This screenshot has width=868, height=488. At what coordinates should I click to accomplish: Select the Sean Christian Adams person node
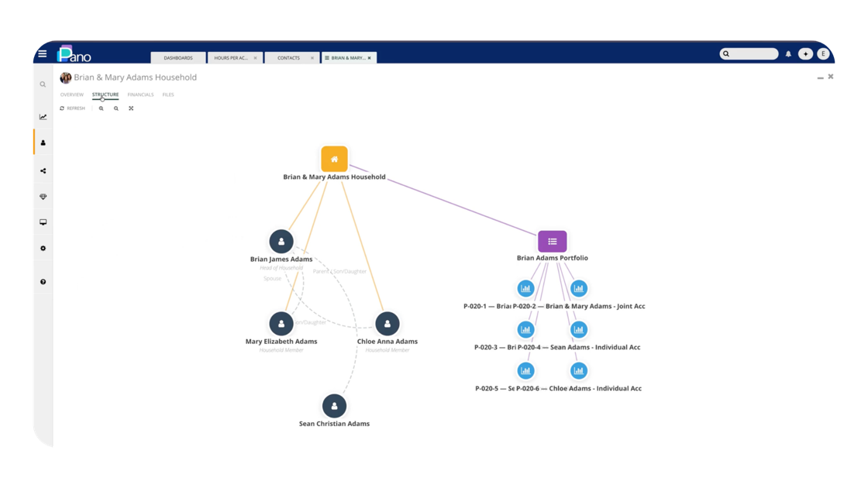[334, 406]
